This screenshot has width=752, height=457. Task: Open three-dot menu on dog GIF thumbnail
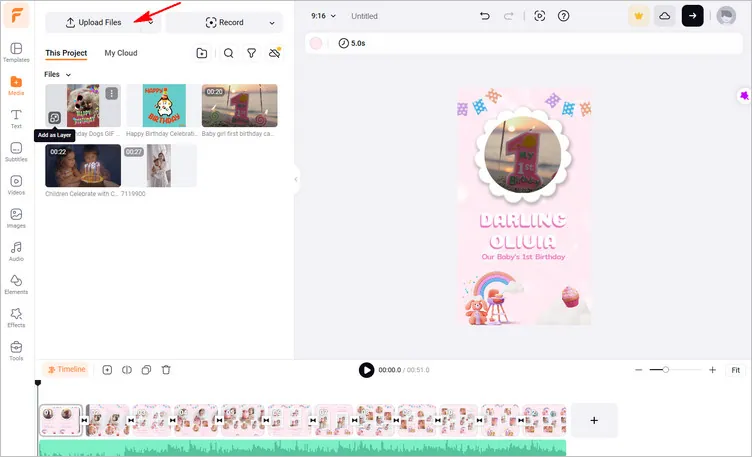[111, 94]
